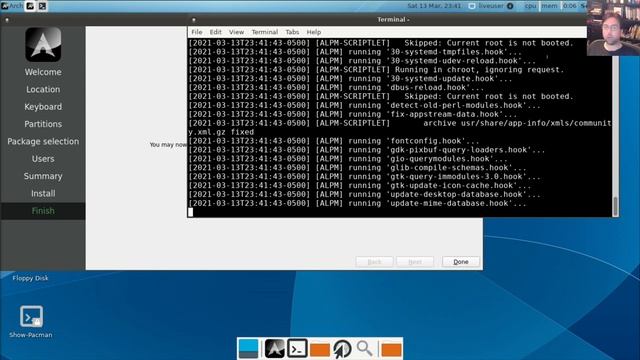640x360 pixels.
Task: Open the Tabs menu in Terminal
Action: click(292, 32)
